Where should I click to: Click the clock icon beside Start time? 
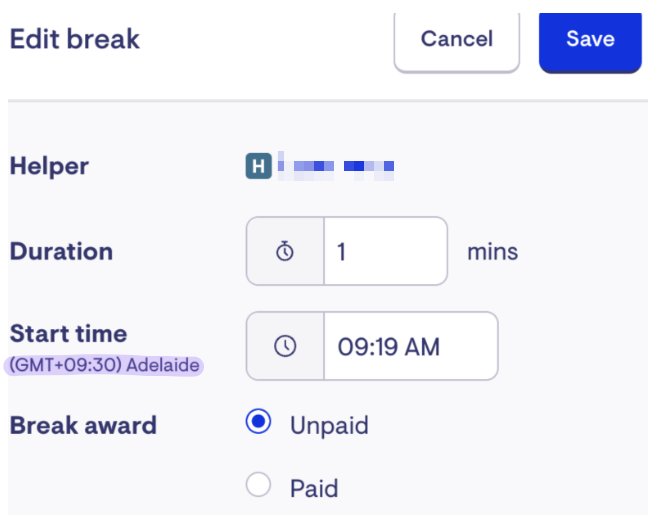[285, 346]
